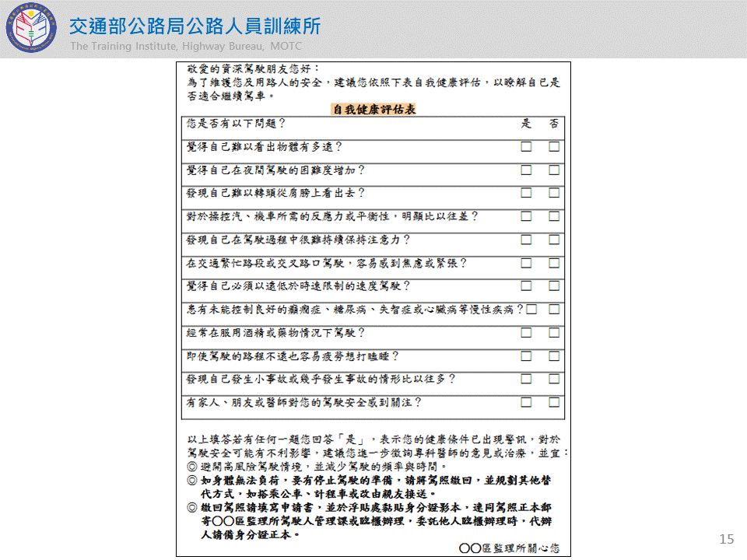747x560 pixels.
Task: Click the ○○區監理所關心您 signature line
Action: click(x=509, y=548)
